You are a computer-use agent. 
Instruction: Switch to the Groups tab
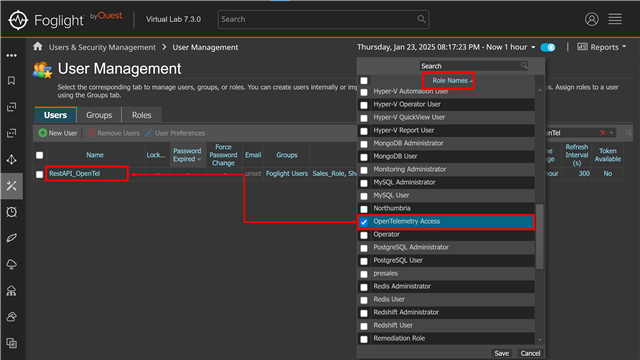[x=99, y=115]
